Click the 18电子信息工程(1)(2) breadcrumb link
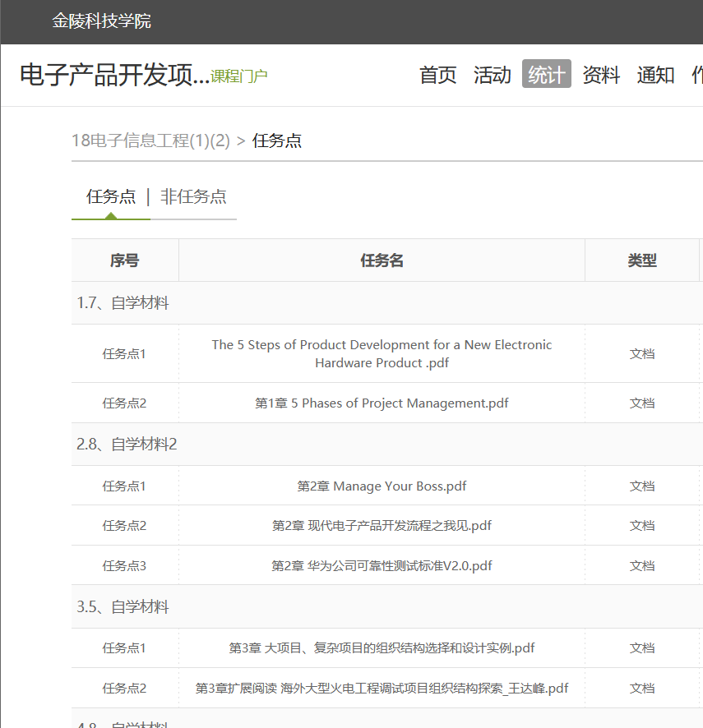 click(150, 141)
